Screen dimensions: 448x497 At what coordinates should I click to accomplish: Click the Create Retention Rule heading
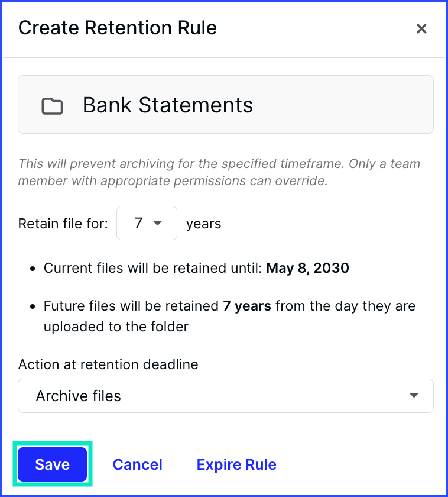tap(118, 28)
